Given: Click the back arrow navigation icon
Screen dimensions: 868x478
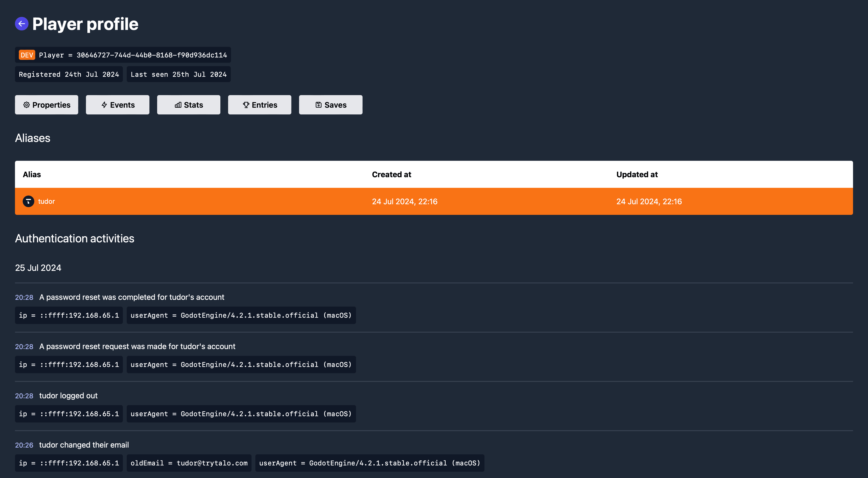Looking at the screenshot, I should pyautogui.click(x=21, y=24).
